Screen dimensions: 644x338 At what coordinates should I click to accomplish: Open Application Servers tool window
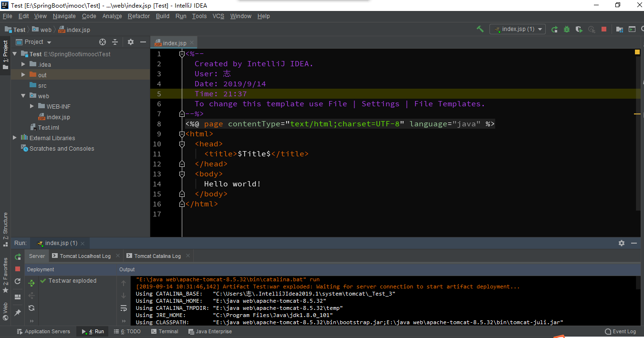(x=43, y=332)
